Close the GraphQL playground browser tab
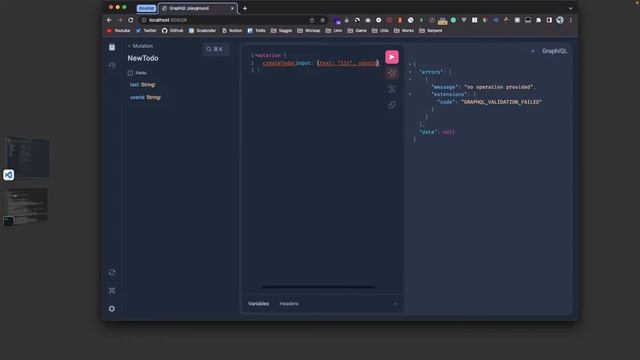 pos(232,8)
